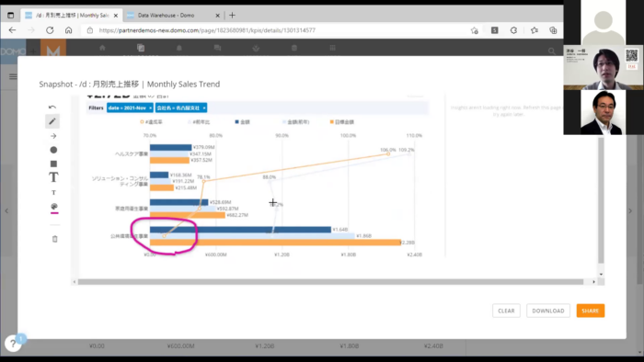
Task: Open the color palette picker
Action: pos(54,207)
